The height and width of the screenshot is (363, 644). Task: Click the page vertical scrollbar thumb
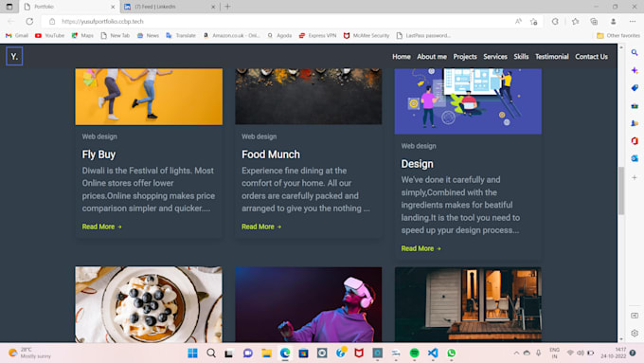point(621,191)
